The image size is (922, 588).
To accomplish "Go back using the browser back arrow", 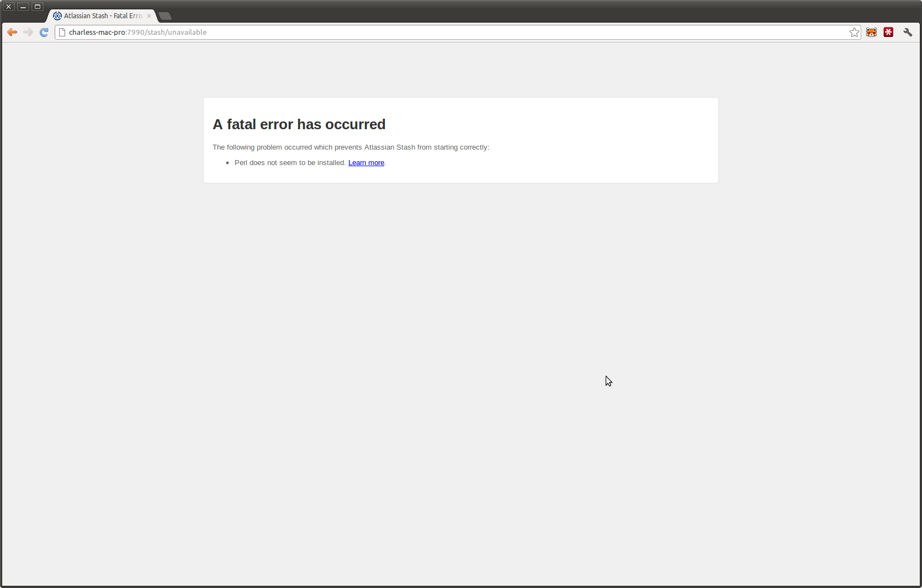I will [x=12, y=32].
